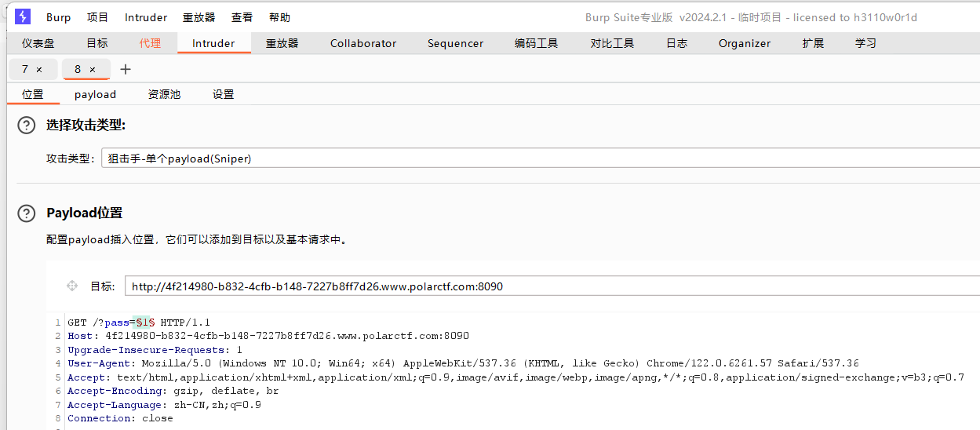Select the 位置 sub-tab
This screenshot has height=430, width=980.
tap(33, 94)
